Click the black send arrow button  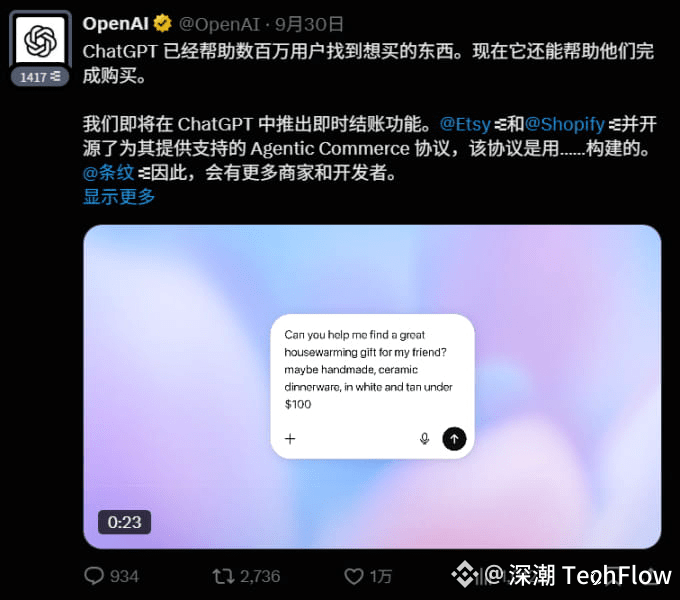click(454, 439)
